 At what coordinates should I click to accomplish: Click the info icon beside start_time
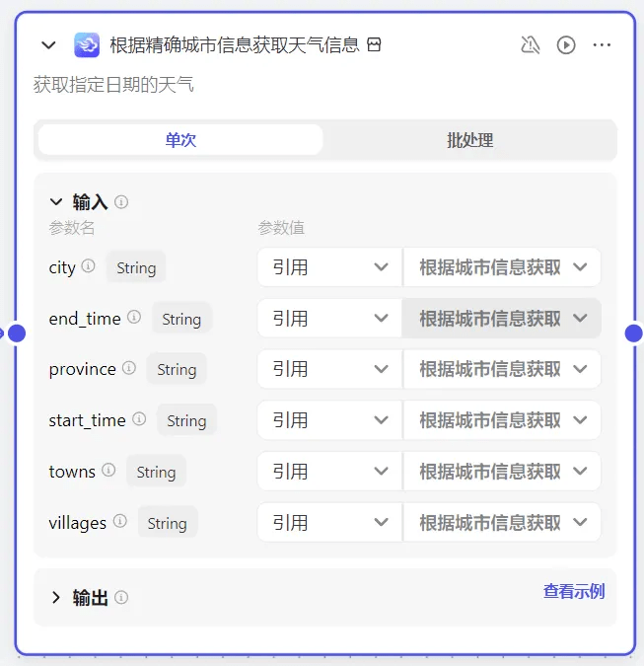(x=139, y=418)
